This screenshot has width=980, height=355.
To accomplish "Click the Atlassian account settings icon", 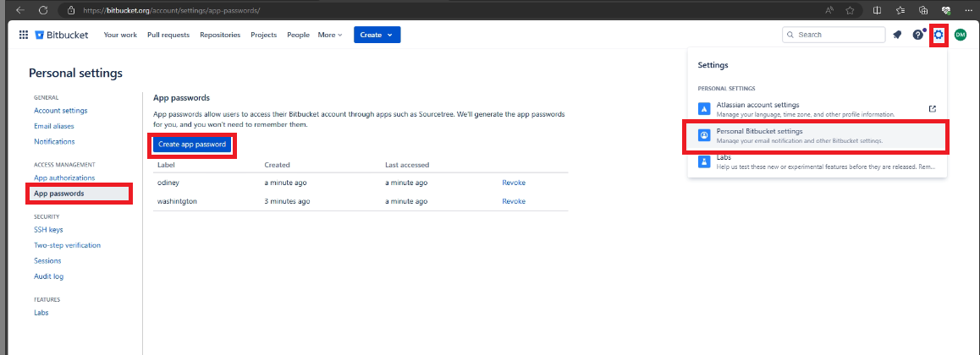I will coord(704,108).
